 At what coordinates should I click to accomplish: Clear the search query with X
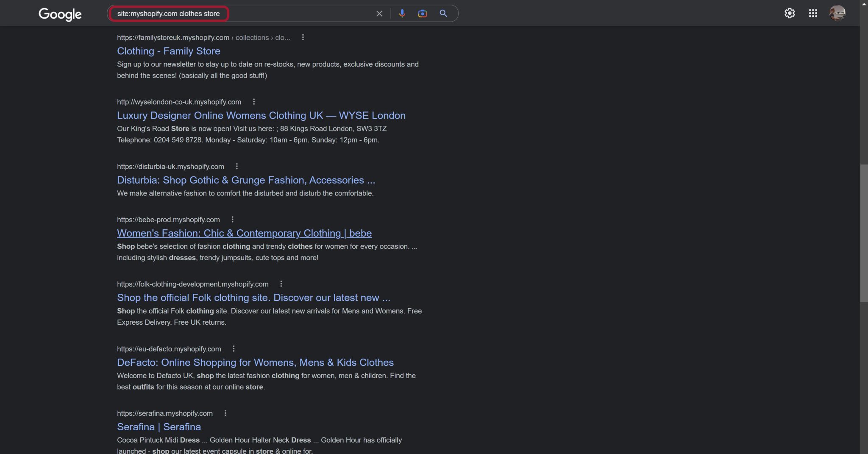tap(379, 14)
